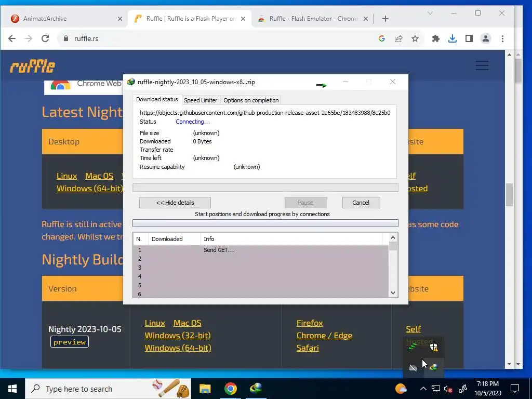Open the muted volume tray icon
The image size is (532, 399).
(x=448, y=389)
